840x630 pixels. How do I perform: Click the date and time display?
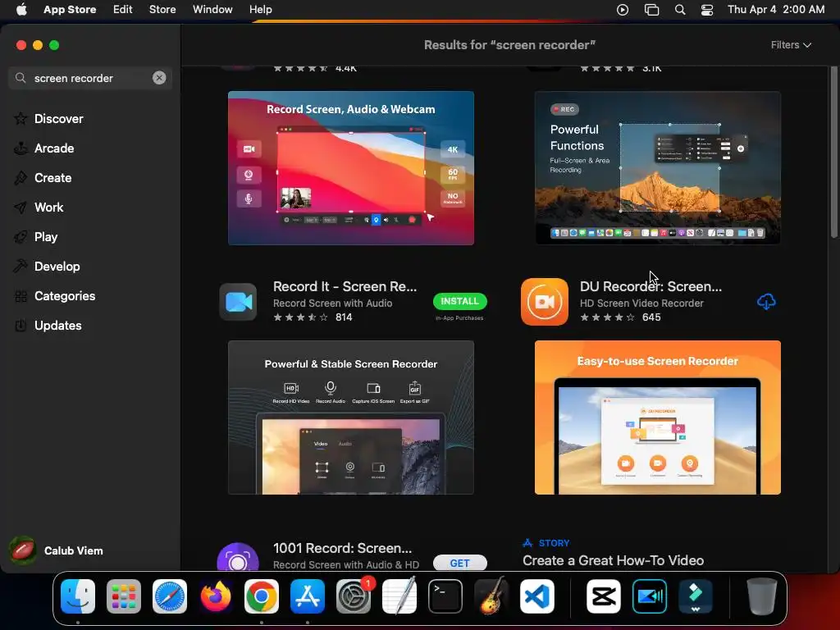point(776,9)
